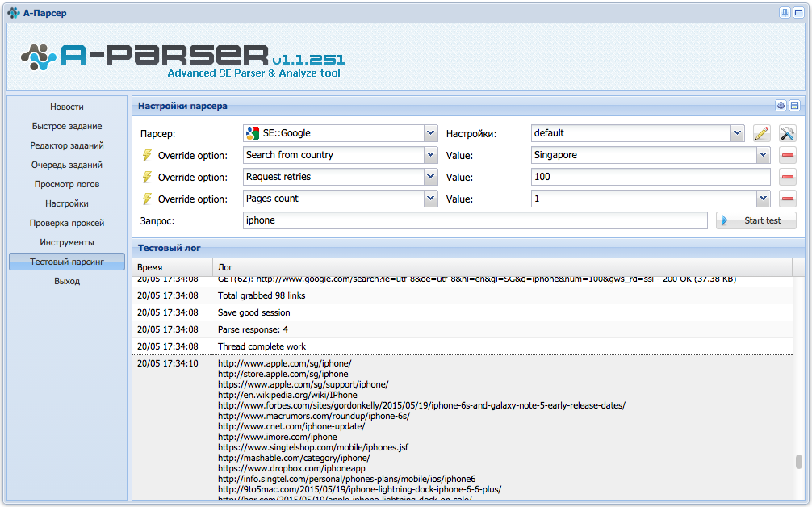Click the Время column header
This screenshot has width=812, height=507.
click(x=173, y=267)
